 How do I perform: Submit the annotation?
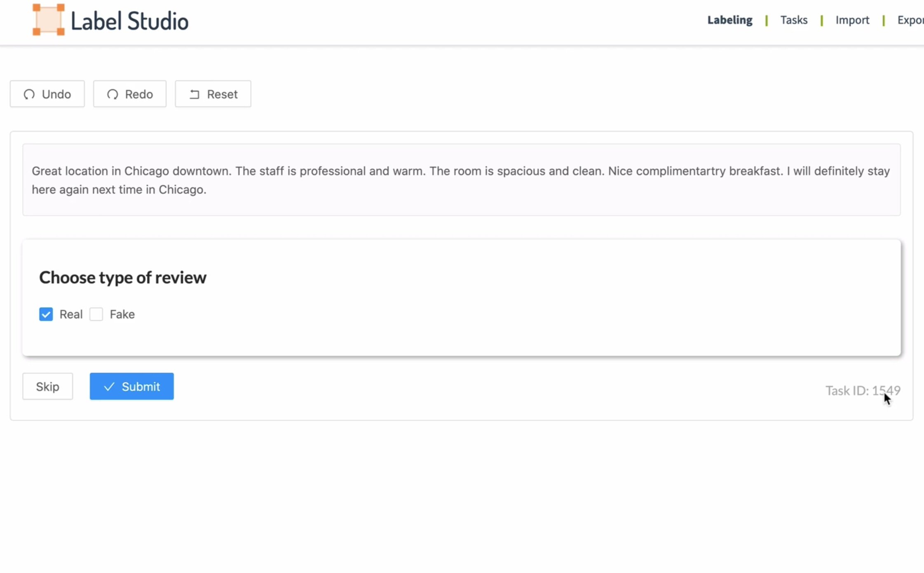point(132,386)
